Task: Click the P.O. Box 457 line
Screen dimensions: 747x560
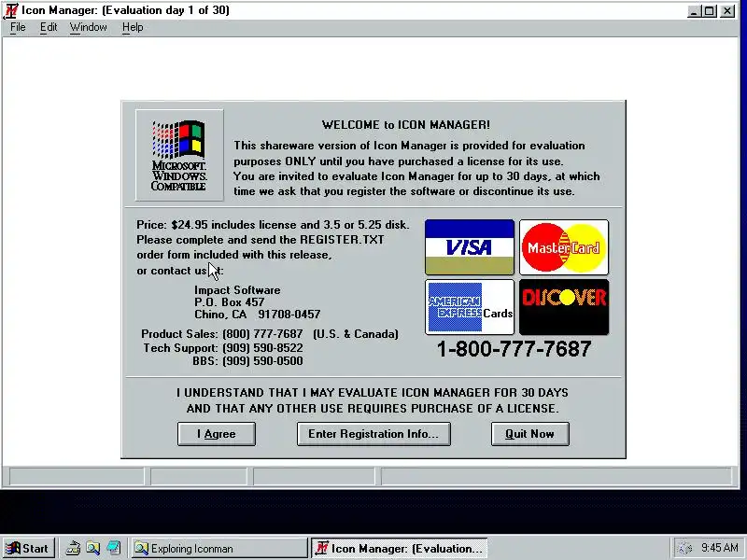Action: click(x=229, y=301)
